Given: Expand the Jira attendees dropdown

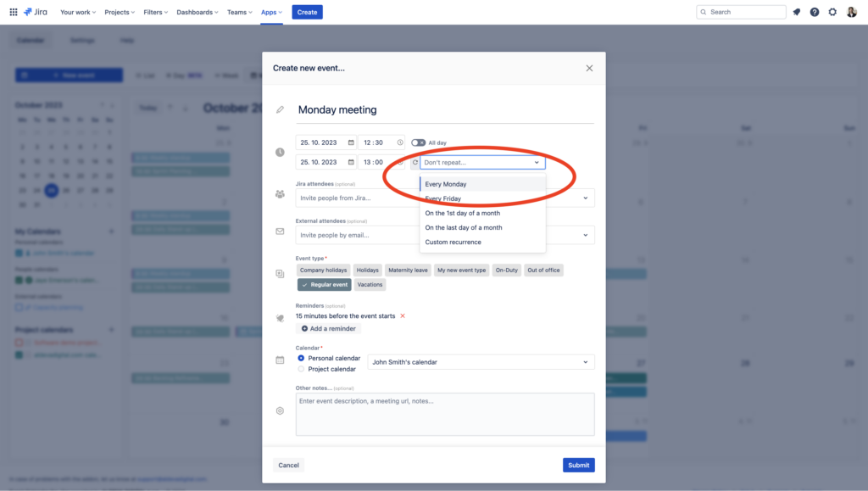Looking at the screenshot, I should tap(585, 198).
